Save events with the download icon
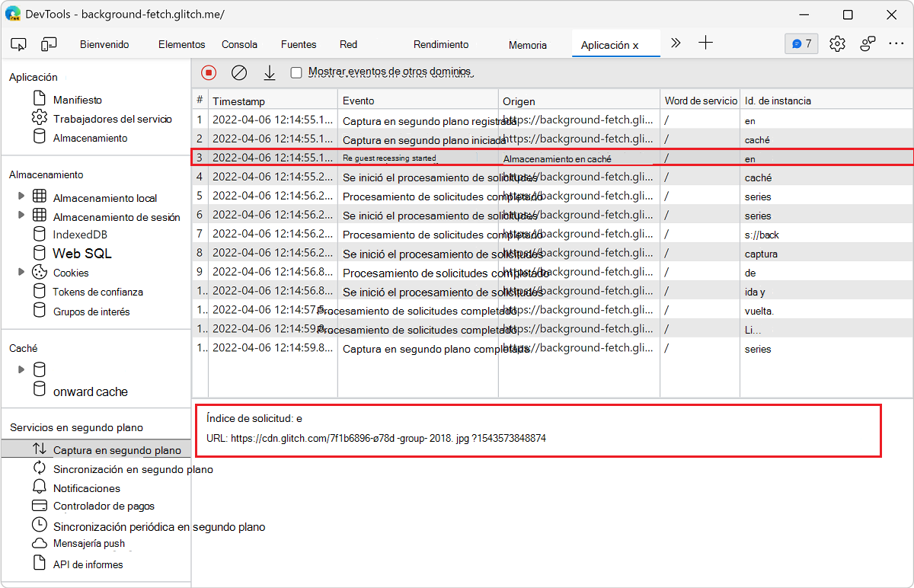 click(269, 72)
